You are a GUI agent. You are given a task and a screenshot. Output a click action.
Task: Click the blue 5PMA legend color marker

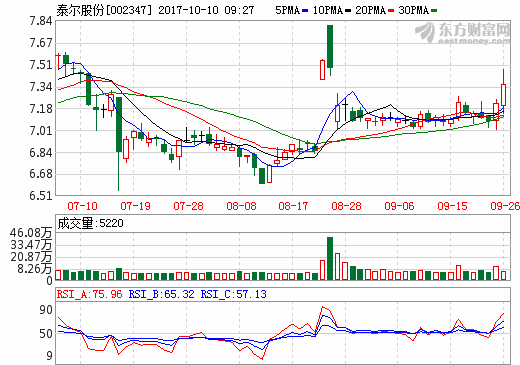pyautogui.click(x=305, y=11)
